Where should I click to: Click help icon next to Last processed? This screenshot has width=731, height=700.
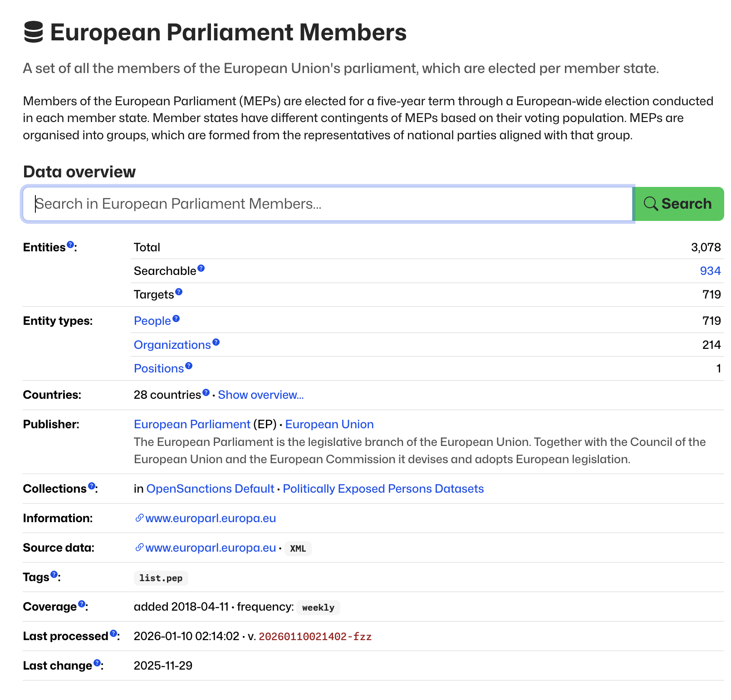(x=113, y=633)
